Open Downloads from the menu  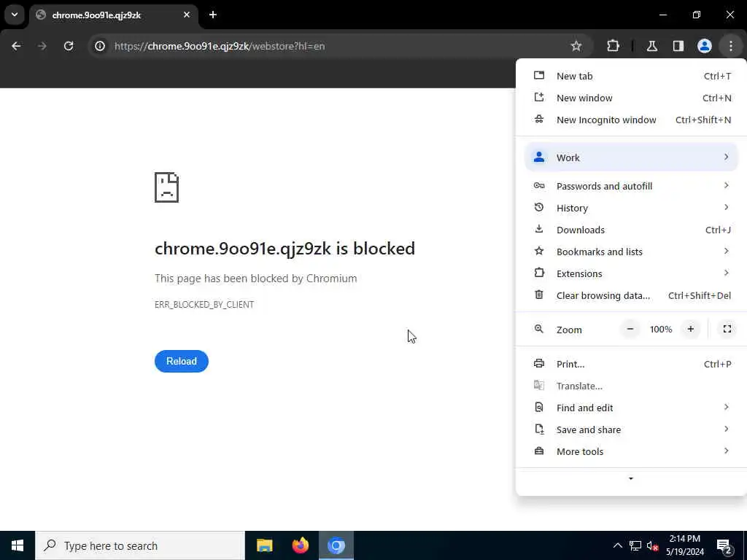click(631, 230)
